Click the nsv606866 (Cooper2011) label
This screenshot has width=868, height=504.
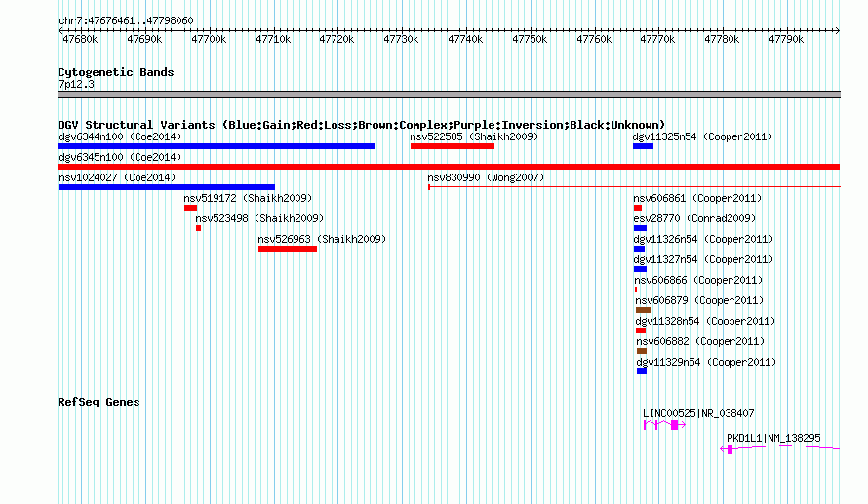point(698,280)
